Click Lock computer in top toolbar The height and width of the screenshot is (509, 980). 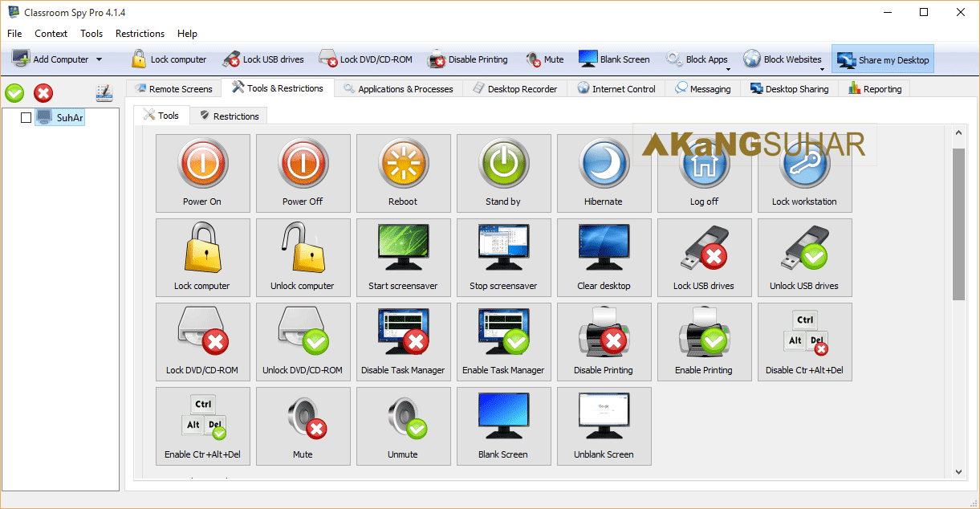tap(167, 59)
